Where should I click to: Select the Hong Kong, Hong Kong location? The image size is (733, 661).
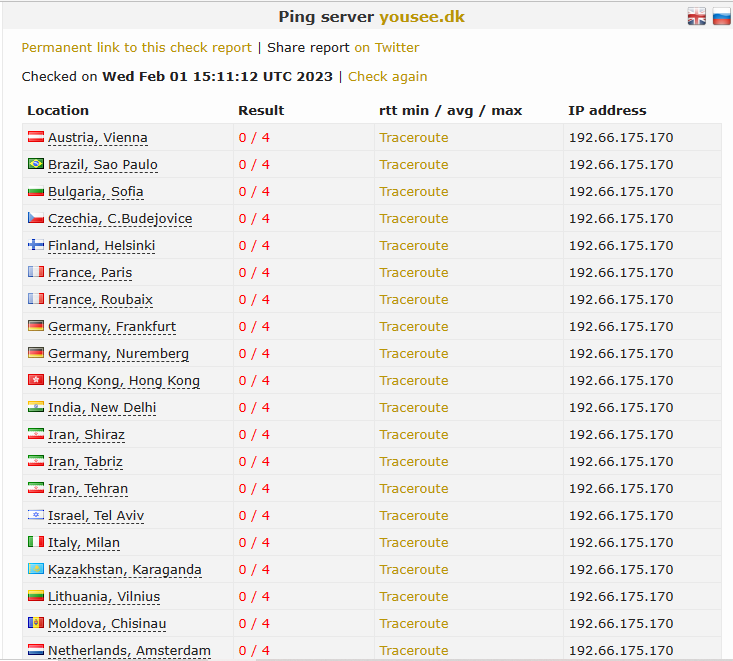(124, 381)
